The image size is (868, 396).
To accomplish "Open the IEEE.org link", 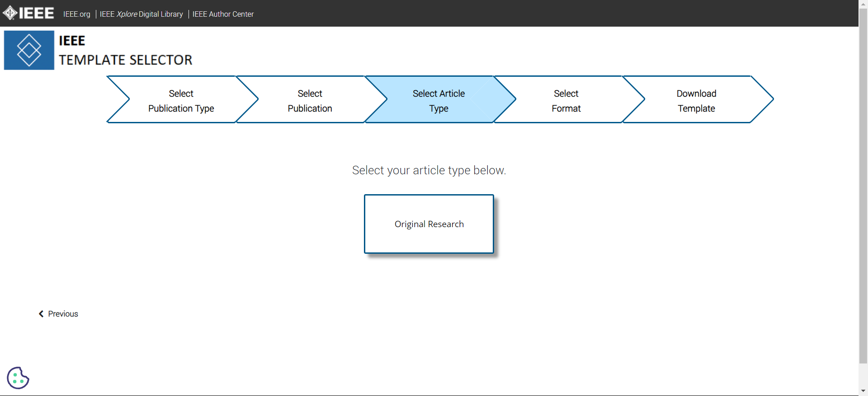I will [x=77, y=14].
